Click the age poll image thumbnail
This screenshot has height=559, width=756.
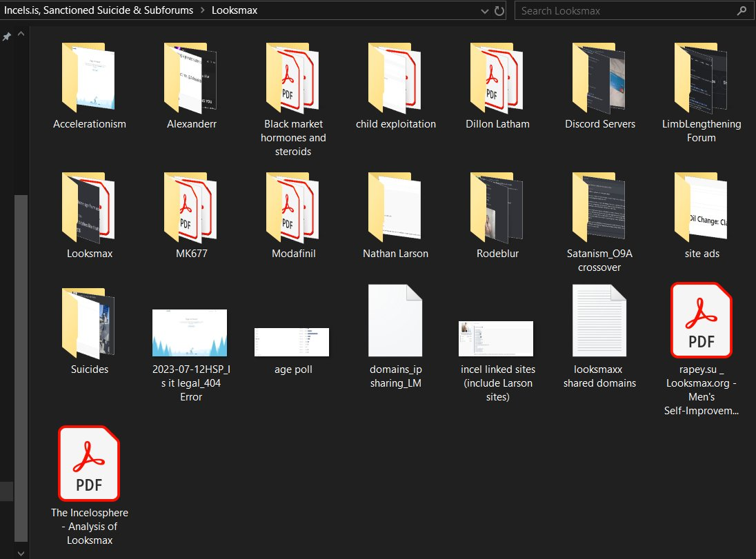pos(292,342)
